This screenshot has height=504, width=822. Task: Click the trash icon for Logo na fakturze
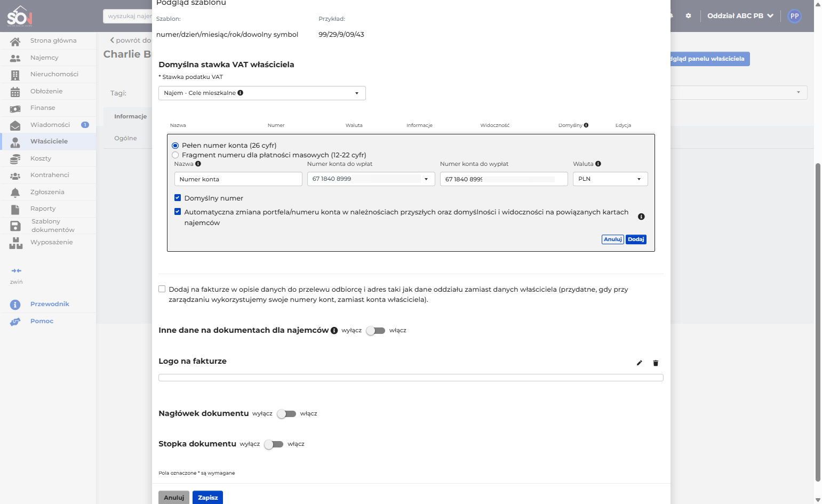coord(656,363)
